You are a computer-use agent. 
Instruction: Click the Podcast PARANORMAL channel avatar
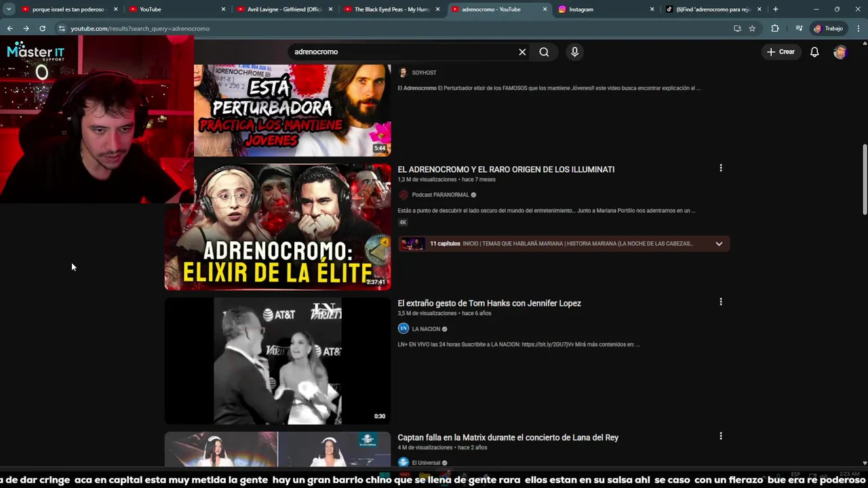[x=403, y=195]
